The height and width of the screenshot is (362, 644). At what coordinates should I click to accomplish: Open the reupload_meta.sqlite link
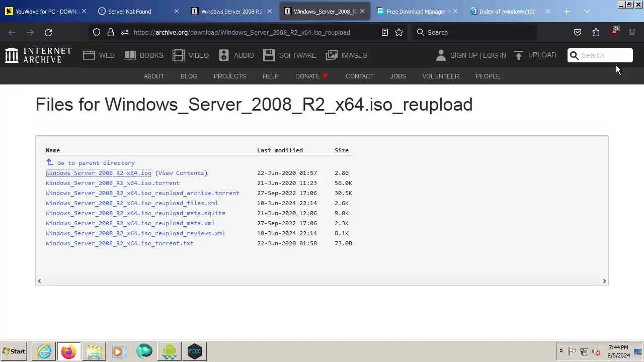(x=135, y=213)
